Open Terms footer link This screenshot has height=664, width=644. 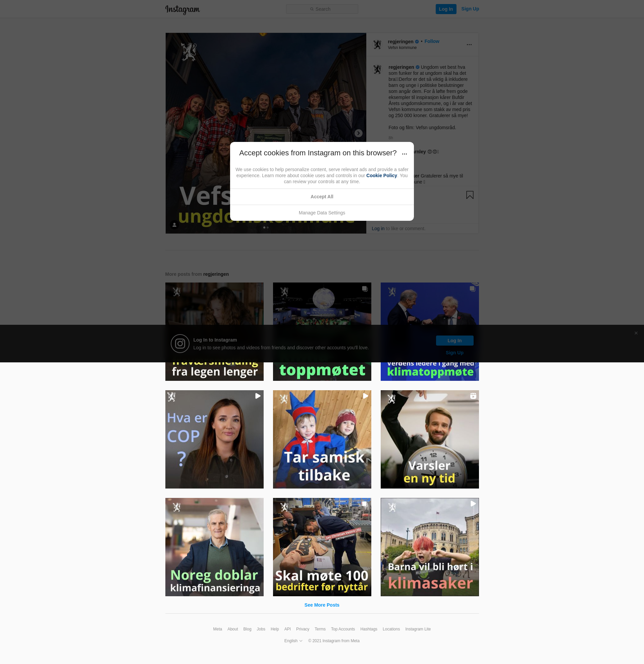320,629
